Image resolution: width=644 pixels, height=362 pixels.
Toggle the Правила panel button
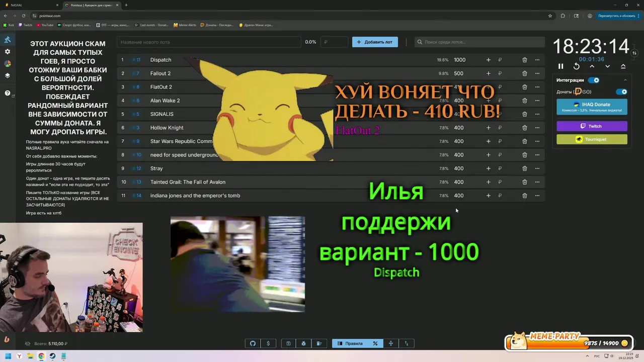pyautogui.click(x=350, y=343)
